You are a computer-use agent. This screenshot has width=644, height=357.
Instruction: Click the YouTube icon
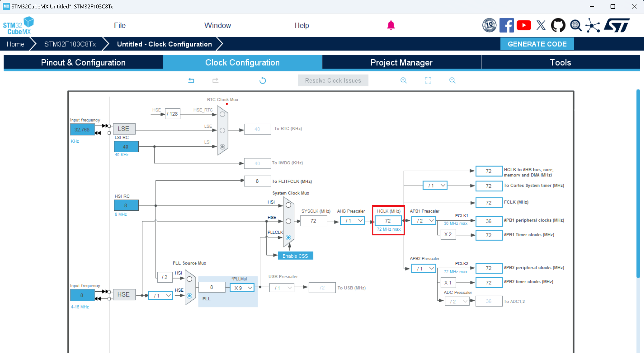pyautogui.click(x=524, y=25)
